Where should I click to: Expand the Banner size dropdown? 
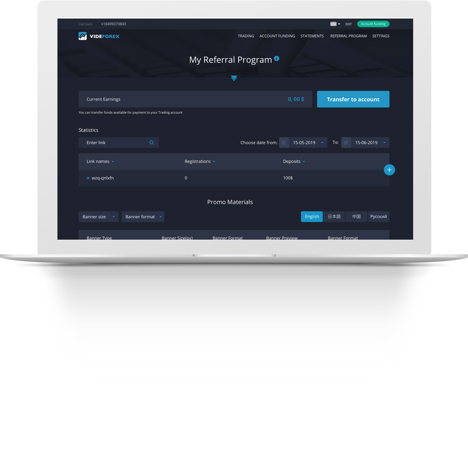(x=98, y=217)
